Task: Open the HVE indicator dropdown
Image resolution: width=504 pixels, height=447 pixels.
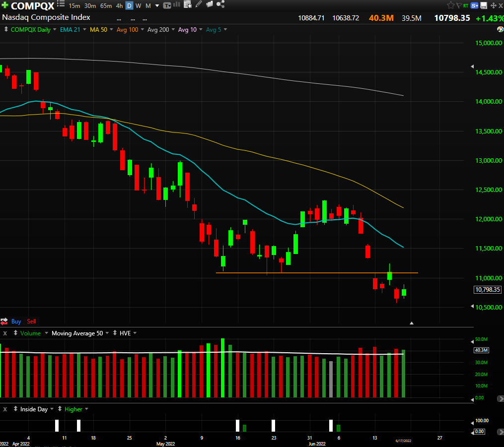Action: tap(135, 333)
